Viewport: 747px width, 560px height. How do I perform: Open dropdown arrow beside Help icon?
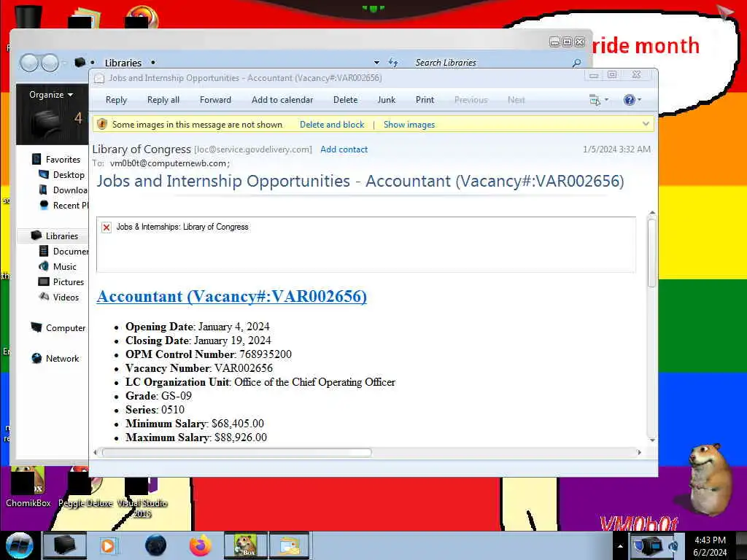639,100
